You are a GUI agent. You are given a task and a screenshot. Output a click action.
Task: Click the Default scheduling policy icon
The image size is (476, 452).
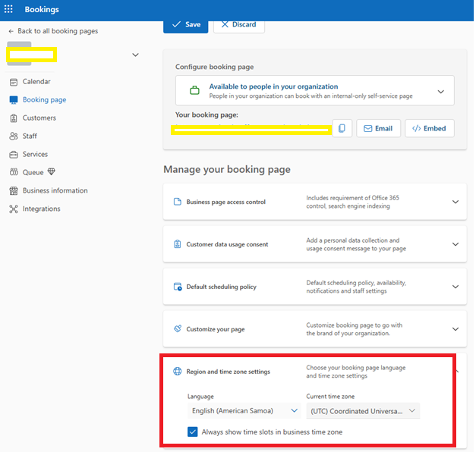pos(178,287)
